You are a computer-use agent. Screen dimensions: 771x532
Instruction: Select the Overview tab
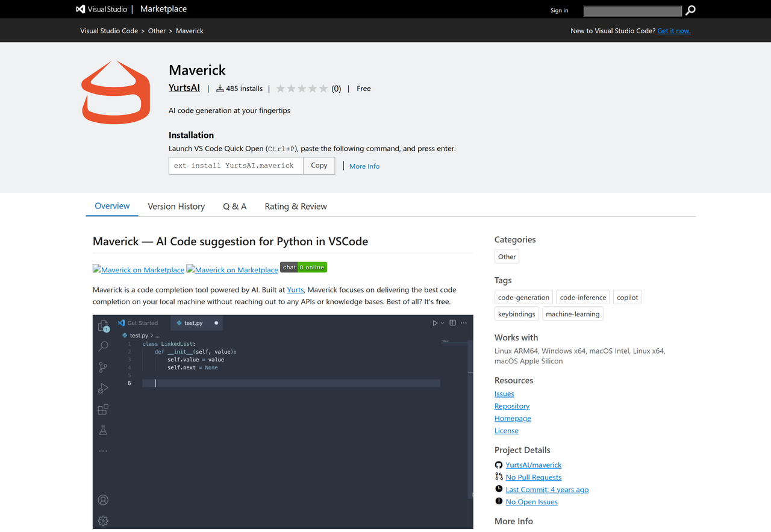pyautogui.click(x=112, y=206)
